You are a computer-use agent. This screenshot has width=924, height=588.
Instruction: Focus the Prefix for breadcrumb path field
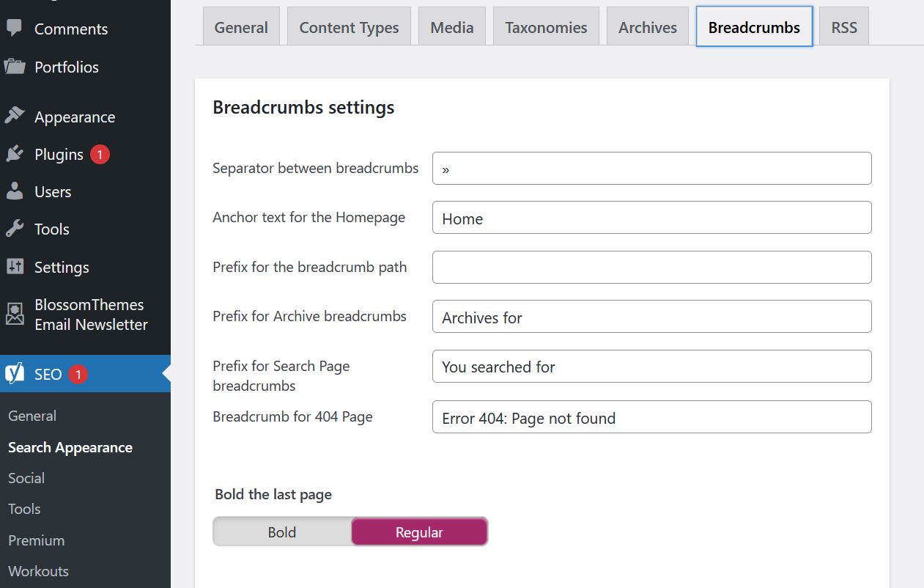pyautogui.click(x=651, y=268)
